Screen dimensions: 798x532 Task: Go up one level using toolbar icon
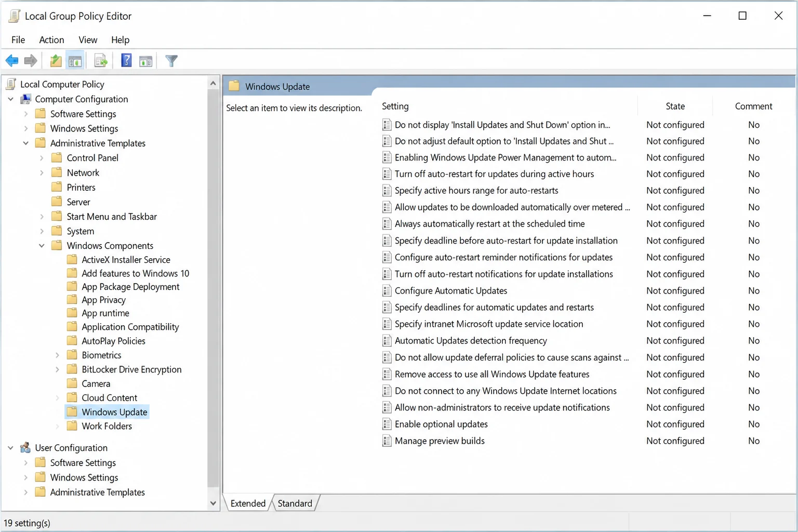tap(56, 61)
